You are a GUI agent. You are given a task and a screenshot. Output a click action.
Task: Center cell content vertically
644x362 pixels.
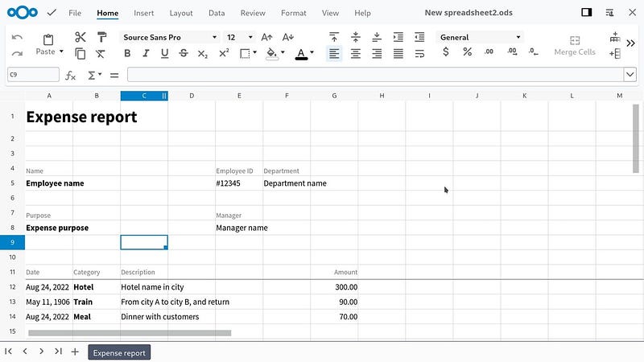(x=355, y=37)
